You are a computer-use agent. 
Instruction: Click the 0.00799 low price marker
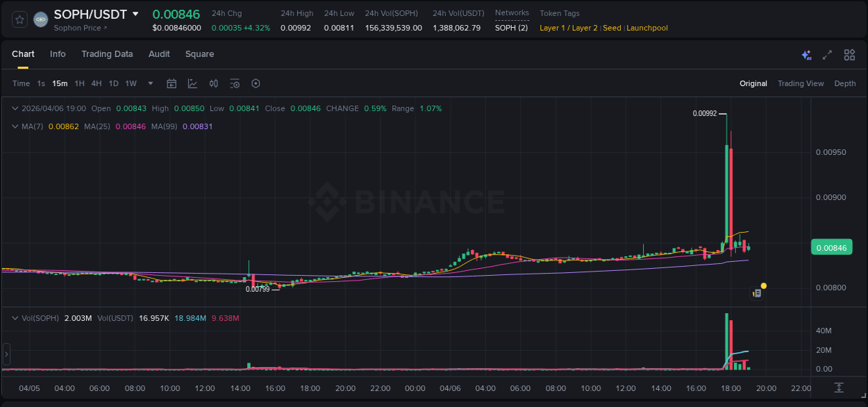258,289
